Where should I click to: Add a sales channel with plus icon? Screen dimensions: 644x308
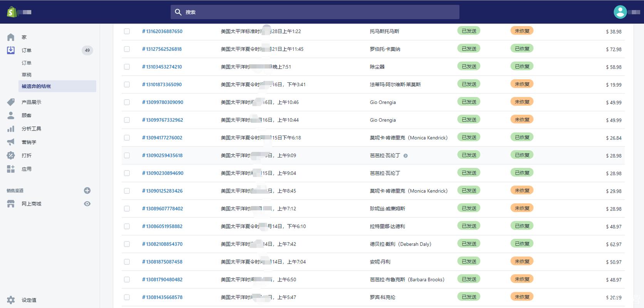coord(87,190)
